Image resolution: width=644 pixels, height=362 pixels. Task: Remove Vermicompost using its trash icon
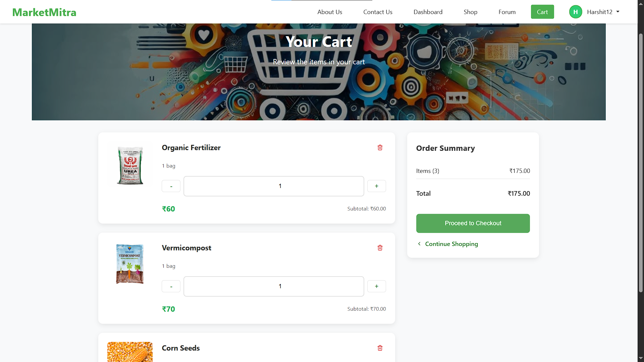coord(380,248)
